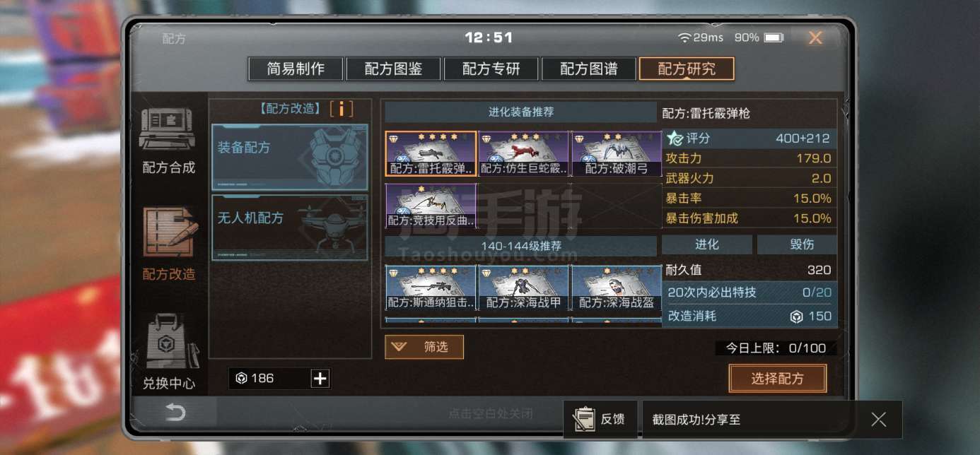Switch to 简易制作 tab
This screenshot has height=455, width=980.
coord(296,69)
